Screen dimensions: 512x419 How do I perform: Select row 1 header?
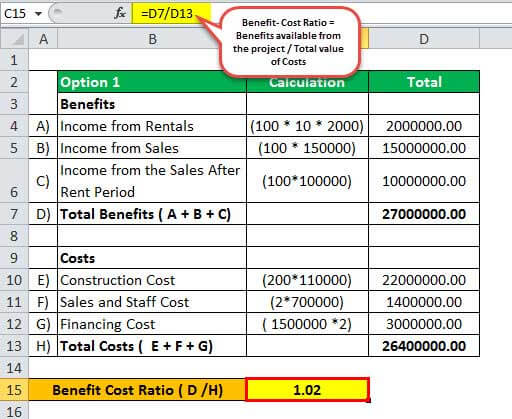(x=14, y=60)
